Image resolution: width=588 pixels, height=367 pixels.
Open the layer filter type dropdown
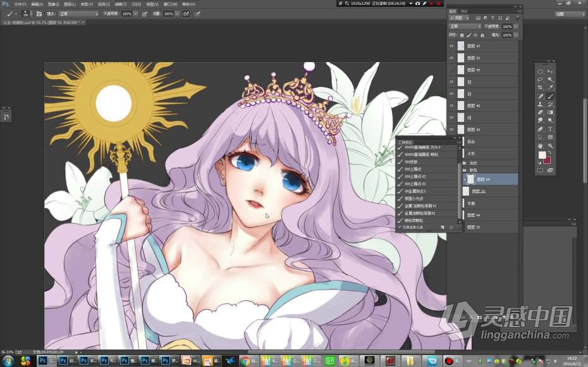click(x=460, y=18)
